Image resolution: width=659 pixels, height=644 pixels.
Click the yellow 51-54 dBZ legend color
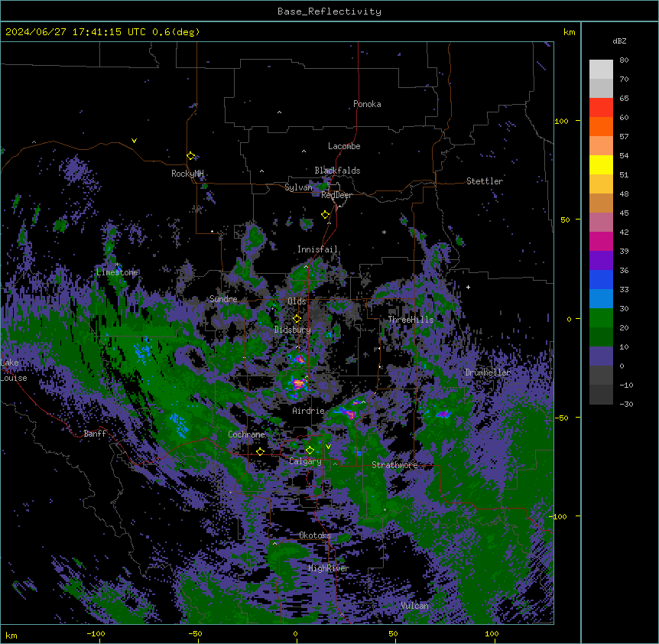pyautogui.click(x=601, y=164)
